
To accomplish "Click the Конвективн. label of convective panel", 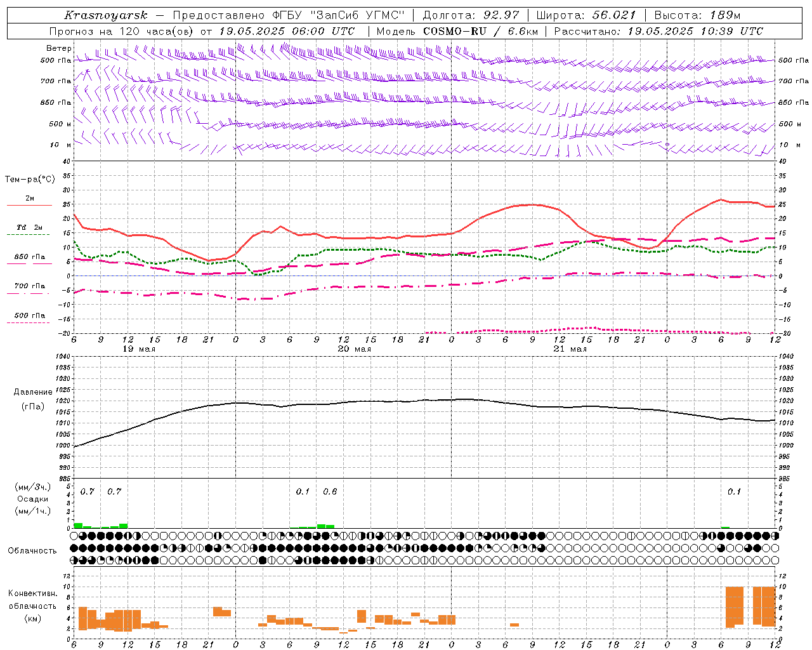I will [32, 594].
